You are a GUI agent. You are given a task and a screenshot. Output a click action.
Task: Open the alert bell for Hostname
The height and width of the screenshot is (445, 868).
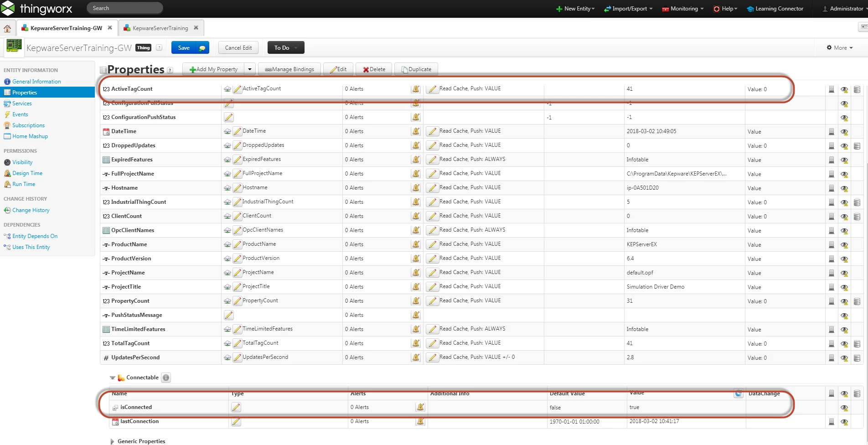[416, 188]
